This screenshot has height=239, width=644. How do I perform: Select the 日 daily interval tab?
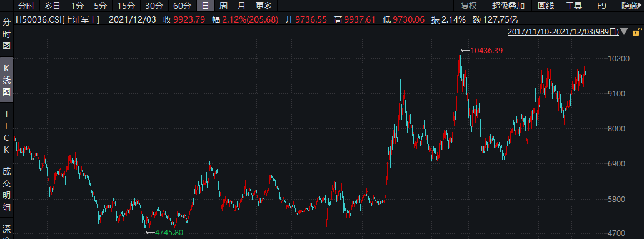tap(205, 6)
